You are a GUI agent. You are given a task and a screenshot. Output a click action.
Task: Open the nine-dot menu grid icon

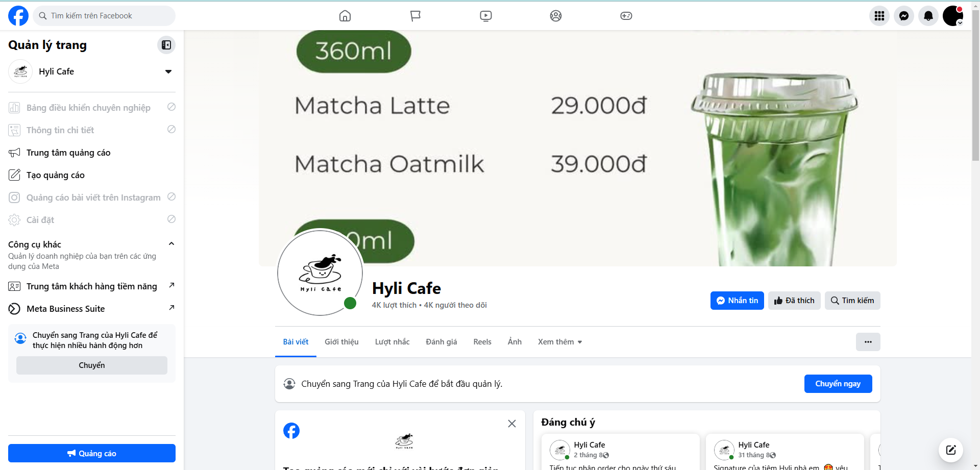pyautogui.click(x=879, y=16)
